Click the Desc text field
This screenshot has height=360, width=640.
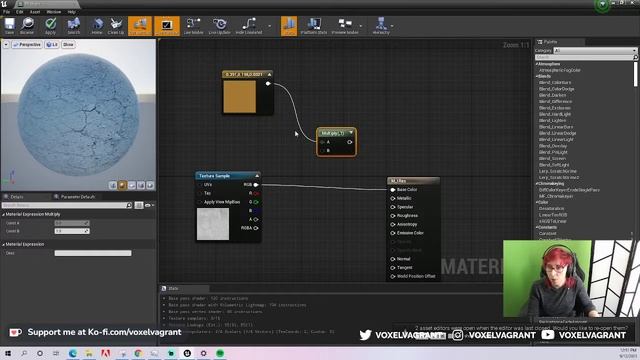point(93,253)
